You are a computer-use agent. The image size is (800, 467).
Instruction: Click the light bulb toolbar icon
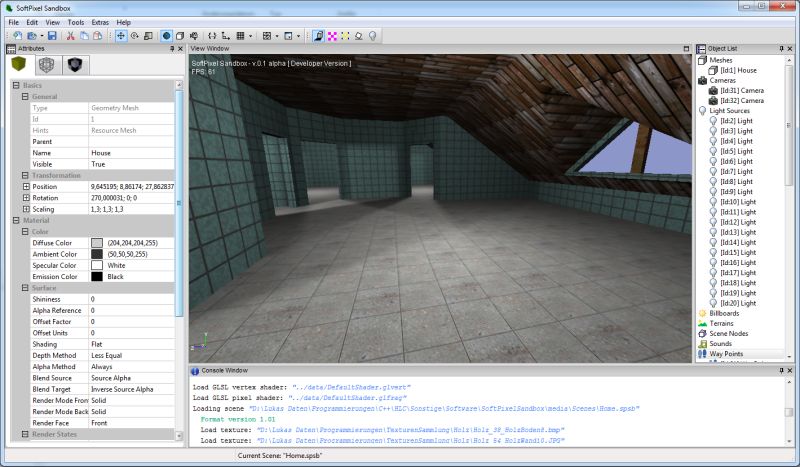(373, 36)
